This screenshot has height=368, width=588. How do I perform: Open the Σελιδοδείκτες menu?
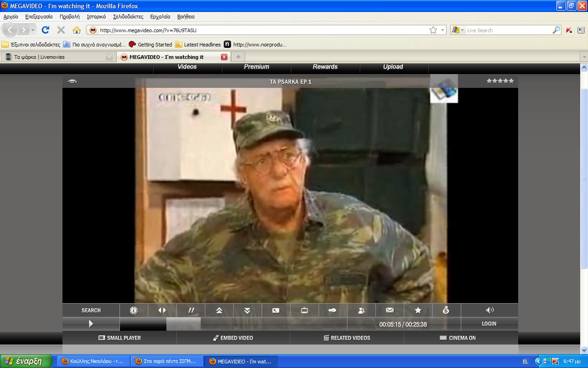128,17
